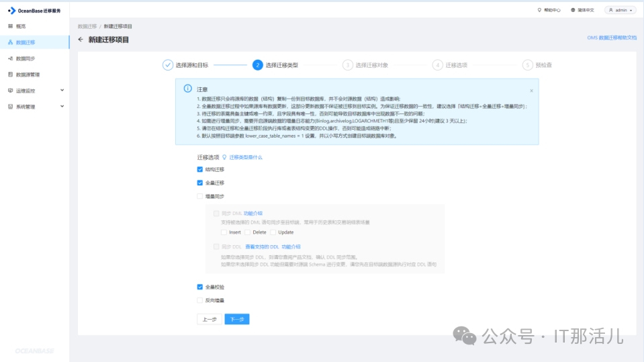Click the info icon in notice box
Viewport: 644px width, 362px height.
tap(188, 89)
